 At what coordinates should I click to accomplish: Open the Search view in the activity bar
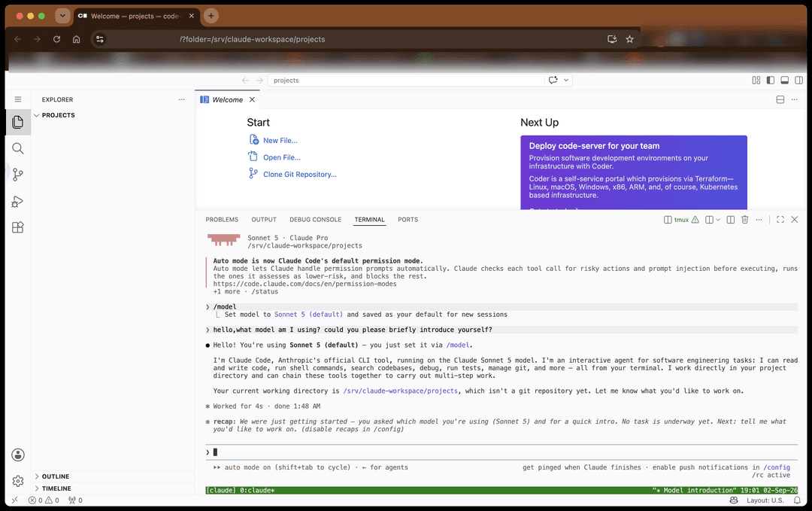pos(17,149)
